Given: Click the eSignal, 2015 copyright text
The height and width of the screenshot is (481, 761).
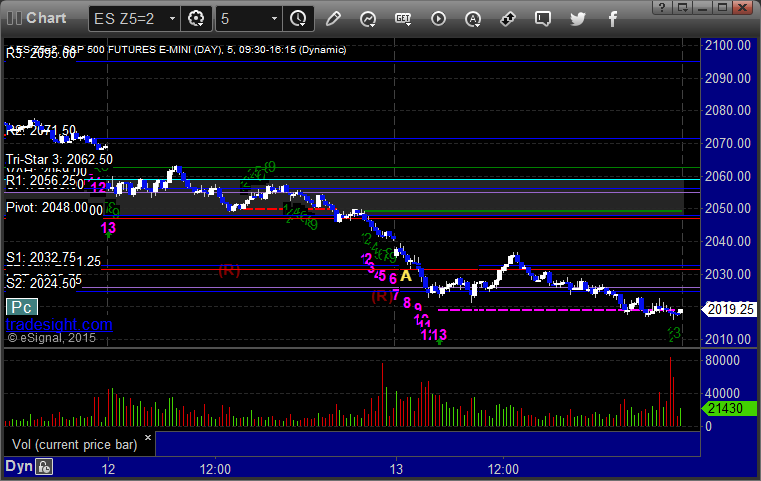Looking at the screenshot, I should (x=51, y=338).
